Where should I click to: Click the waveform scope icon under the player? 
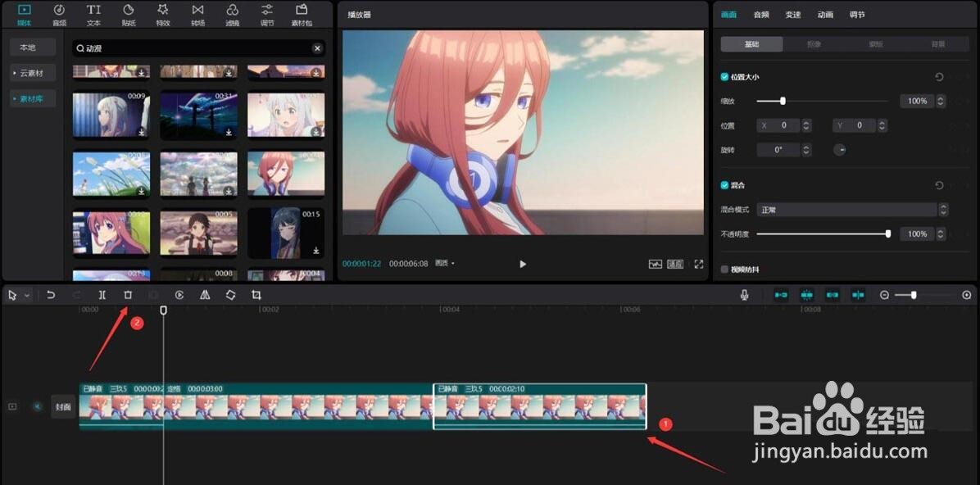click(x=655, y=265)
